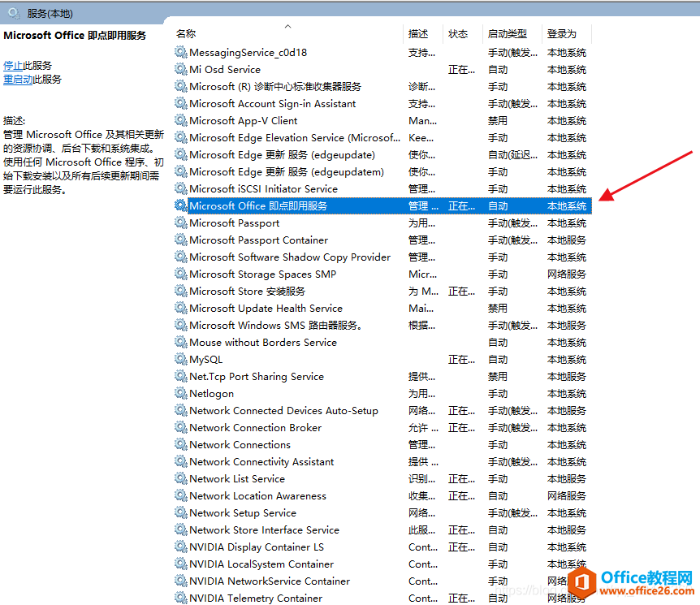Screen dimensions: 700x605
Task: Click the Network Location Awareness icon
Action: coord(181,495)
